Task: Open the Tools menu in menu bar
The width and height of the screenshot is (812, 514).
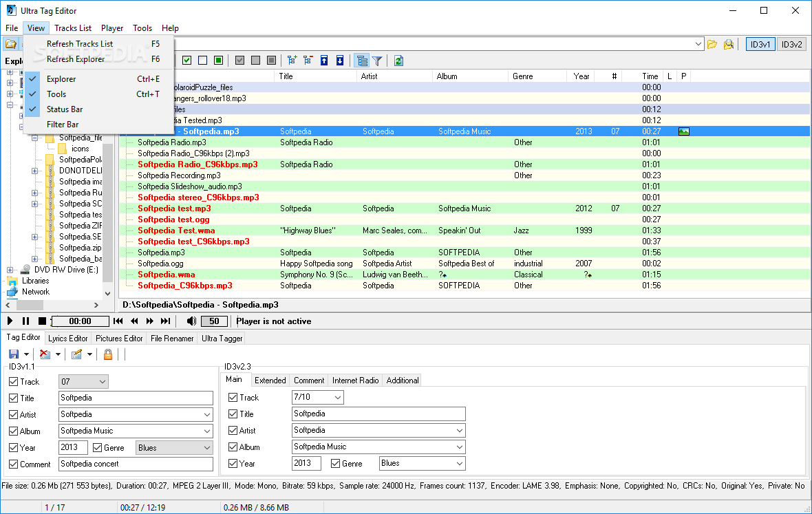Action: 142,28
